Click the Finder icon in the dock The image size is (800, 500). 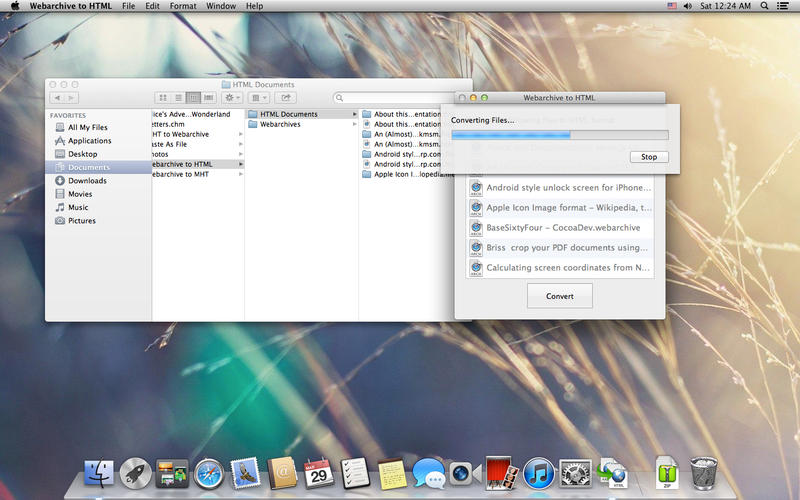coord(100,474)
